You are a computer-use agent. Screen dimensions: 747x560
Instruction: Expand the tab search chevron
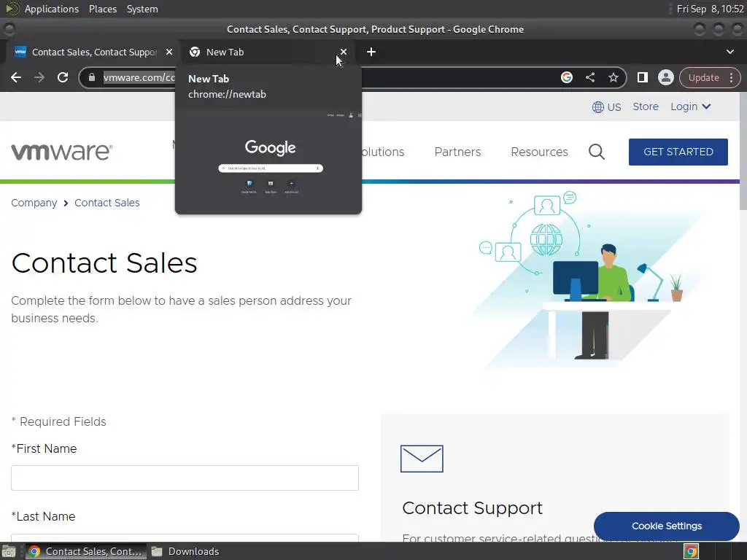point(729,52)
